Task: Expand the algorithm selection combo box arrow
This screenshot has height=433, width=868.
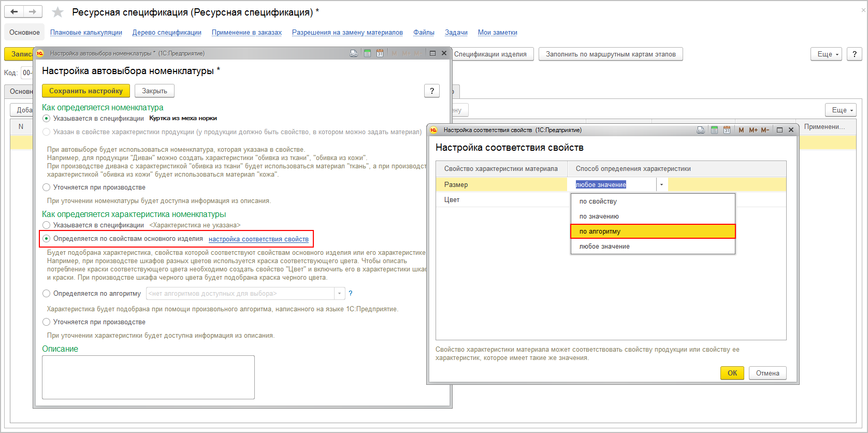Action: (339, 294)
